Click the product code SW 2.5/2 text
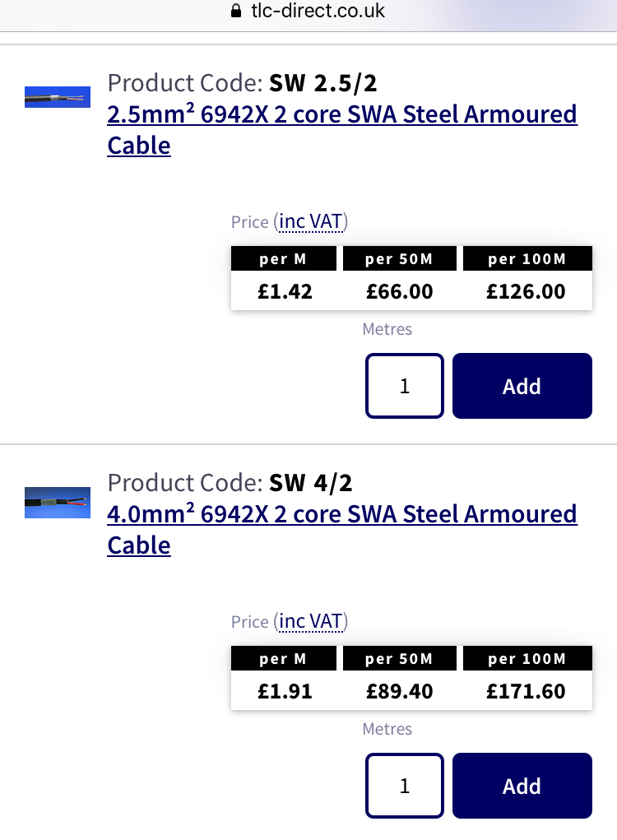The height and width of the screenshot is (840, 617). pyautogui.click(x=323, y=83)
